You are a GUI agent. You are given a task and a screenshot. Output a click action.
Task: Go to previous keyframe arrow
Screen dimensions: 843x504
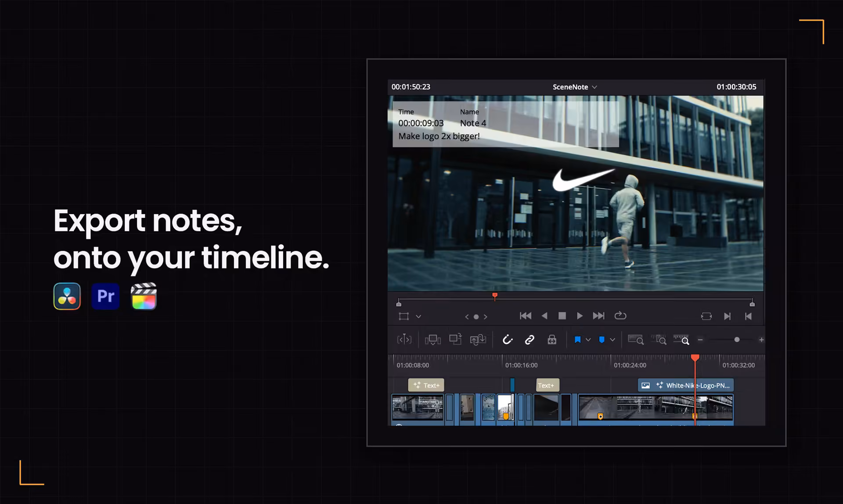point(467,317)
